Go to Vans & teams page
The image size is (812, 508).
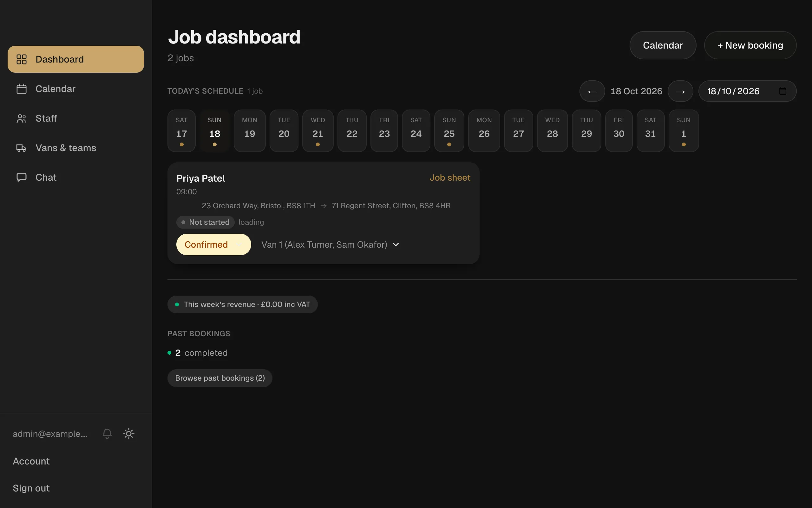[x=76, y=148]
